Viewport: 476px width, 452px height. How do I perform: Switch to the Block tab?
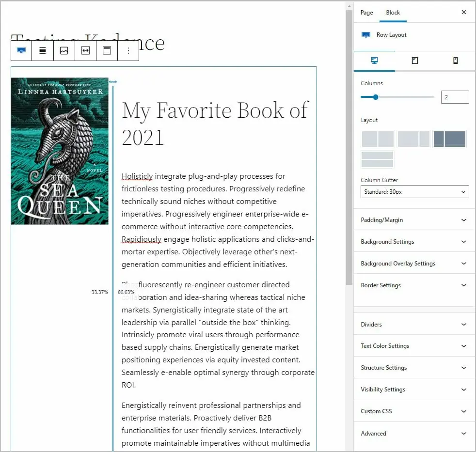click(393, 13)
